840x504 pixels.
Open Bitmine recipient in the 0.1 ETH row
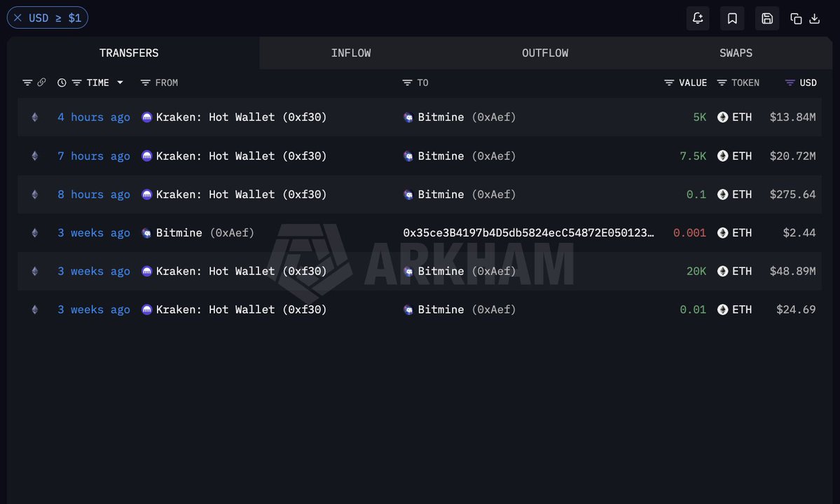pyautogui.click(x=467, y=194)
